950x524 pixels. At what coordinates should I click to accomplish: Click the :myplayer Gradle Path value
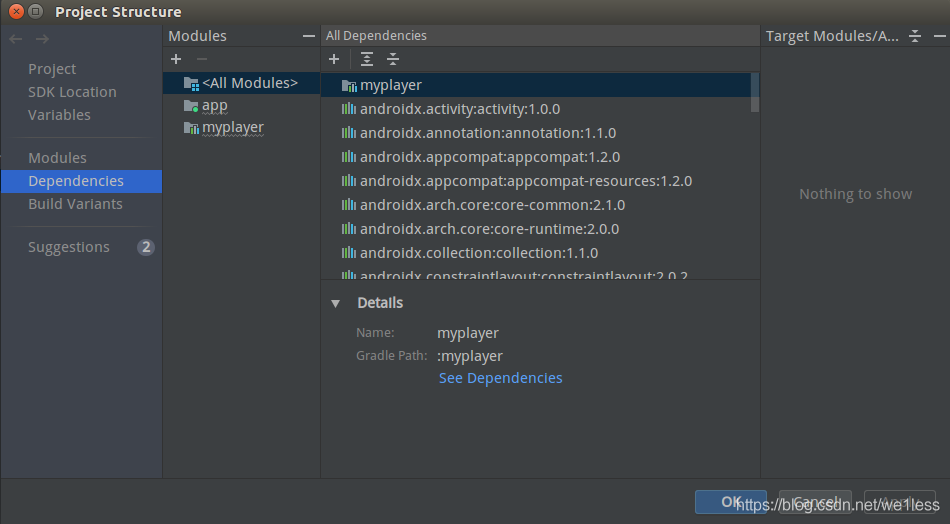470,356
